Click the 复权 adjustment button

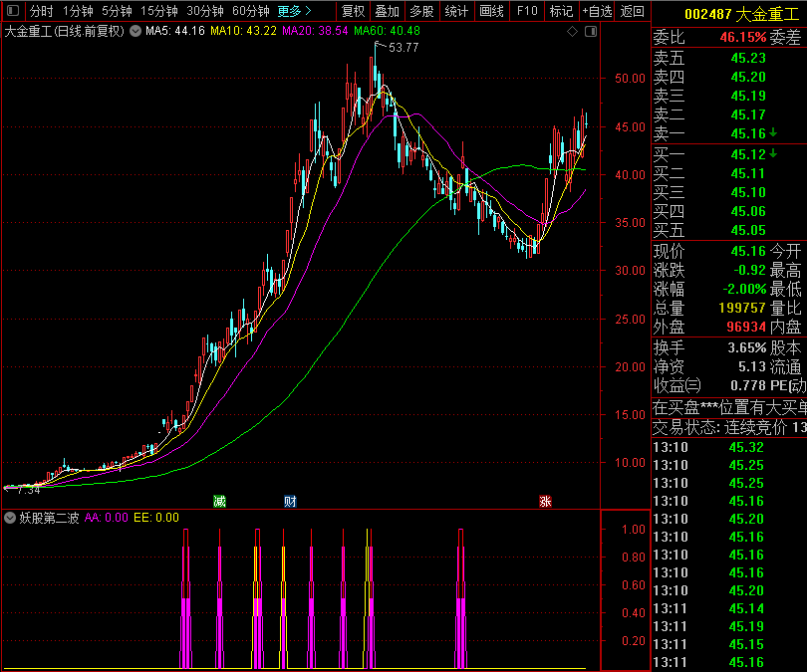(x=353, y=12)
